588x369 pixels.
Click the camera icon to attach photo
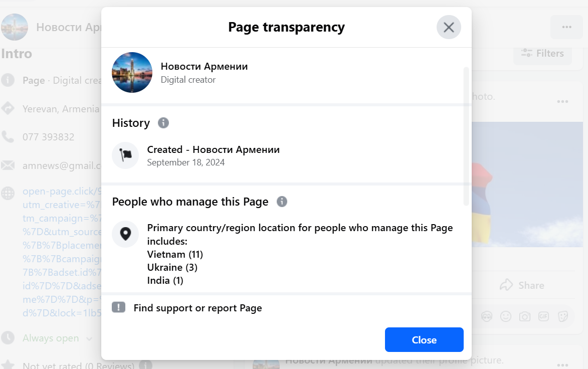coord(525,316)
